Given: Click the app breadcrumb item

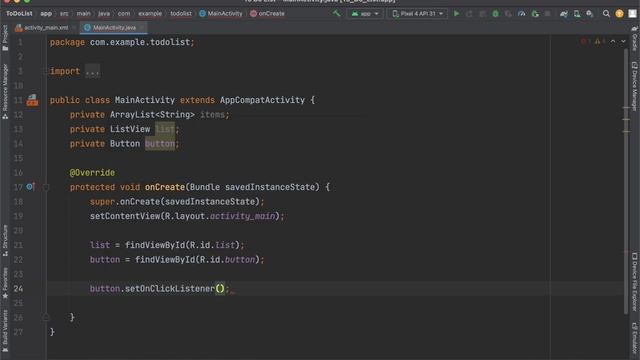Looking at the screenshot, I should [x=46, y=13].
